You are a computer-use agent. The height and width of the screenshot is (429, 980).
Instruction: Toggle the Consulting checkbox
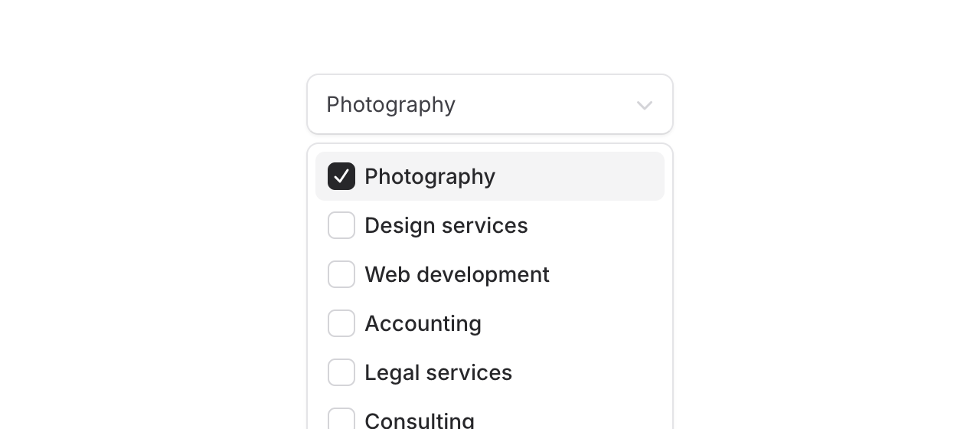(x=341, y=419)
